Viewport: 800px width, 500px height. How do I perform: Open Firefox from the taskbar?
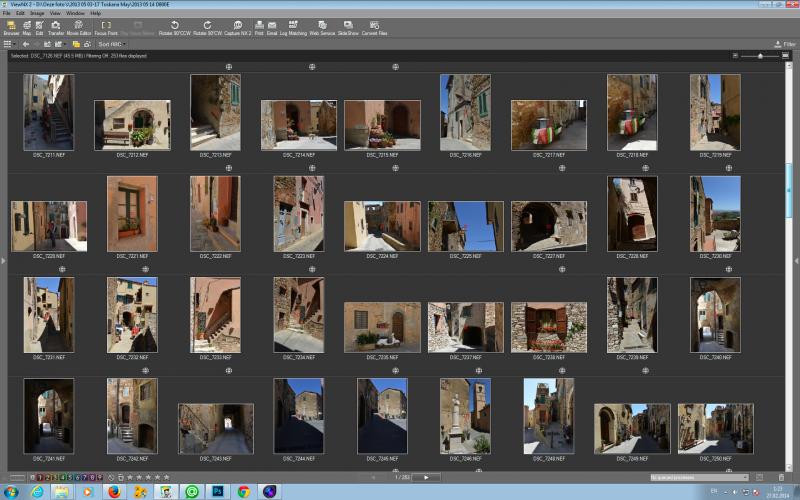click(x=114, y=492)
